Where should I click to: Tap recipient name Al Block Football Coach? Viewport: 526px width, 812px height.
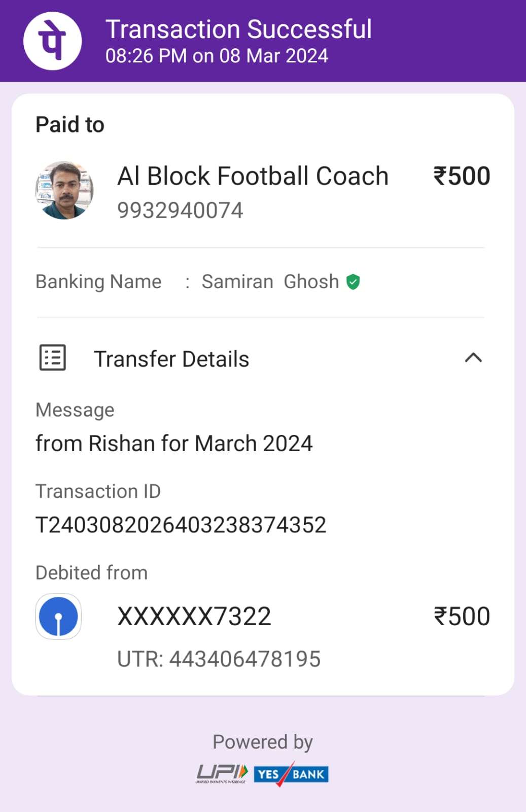tap(253, 176)
